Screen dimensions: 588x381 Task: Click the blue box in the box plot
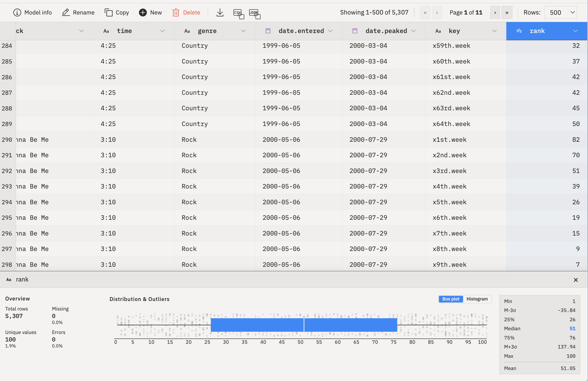click(x=257, y=325)
